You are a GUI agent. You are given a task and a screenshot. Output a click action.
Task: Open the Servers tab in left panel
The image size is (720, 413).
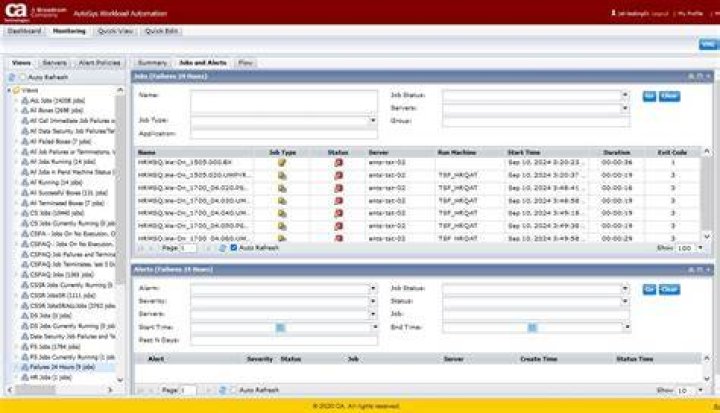coord(55,63)
